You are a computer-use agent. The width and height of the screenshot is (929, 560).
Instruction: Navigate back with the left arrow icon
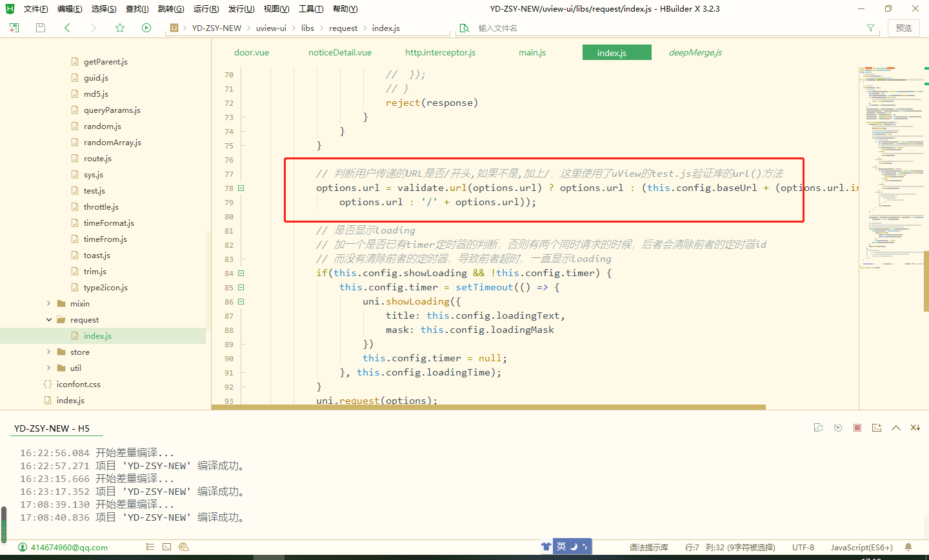point(67,28)
